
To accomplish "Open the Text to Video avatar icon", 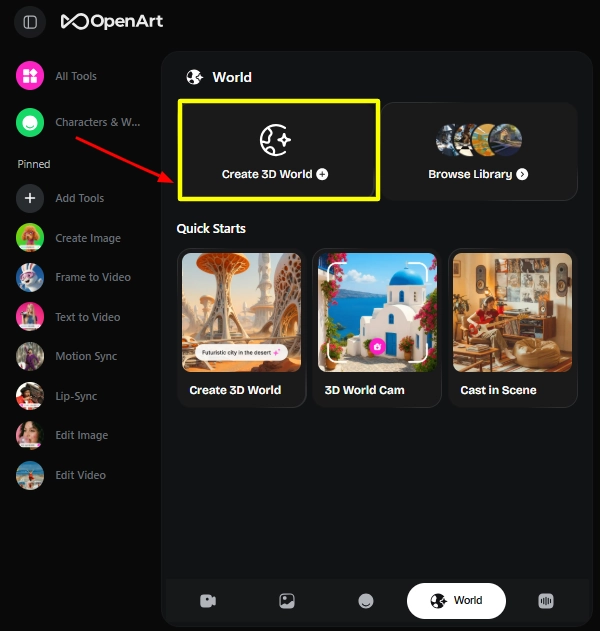I will point(30,317).
